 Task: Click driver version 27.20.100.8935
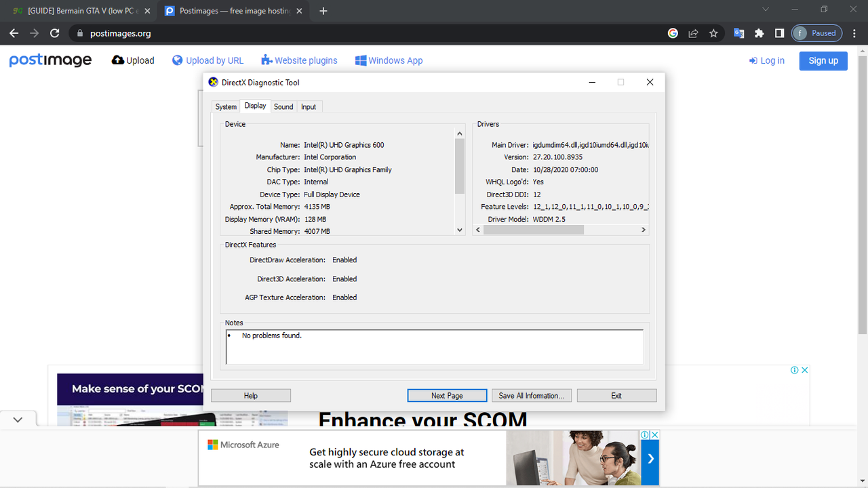(557, 157)
